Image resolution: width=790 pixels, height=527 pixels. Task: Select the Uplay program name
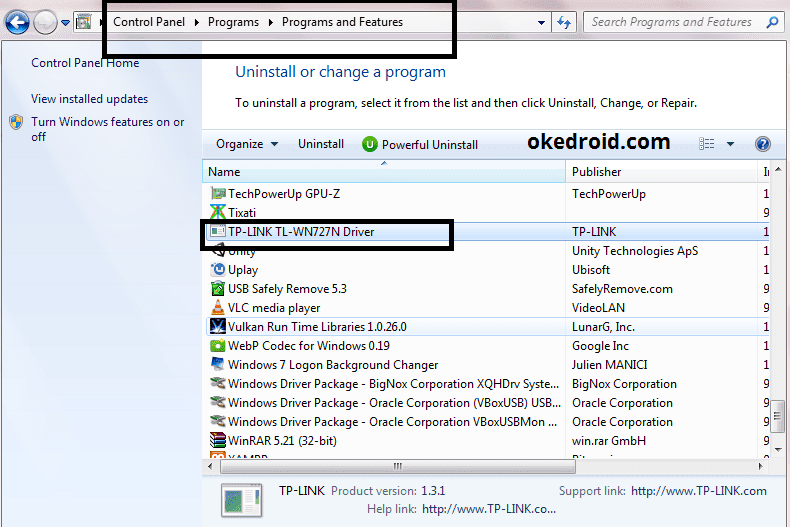[x=243, y=270]
